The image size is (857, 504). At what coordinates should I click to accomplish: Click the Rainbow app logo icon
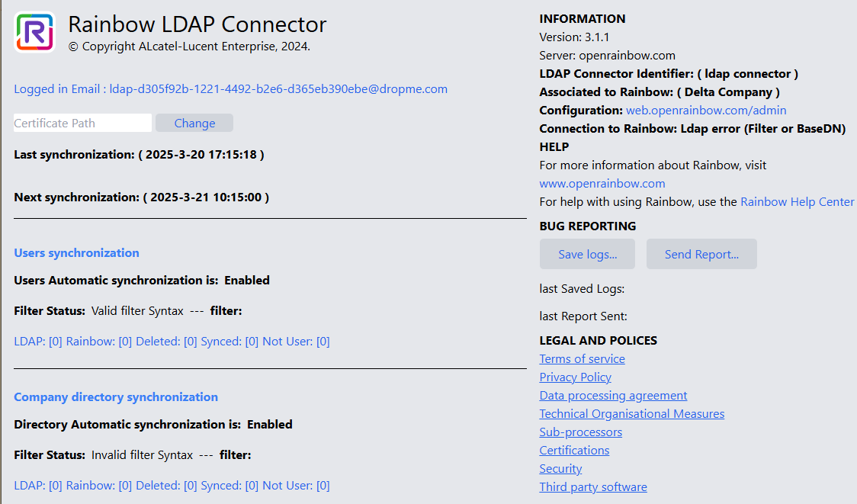[x=34, y=32]
